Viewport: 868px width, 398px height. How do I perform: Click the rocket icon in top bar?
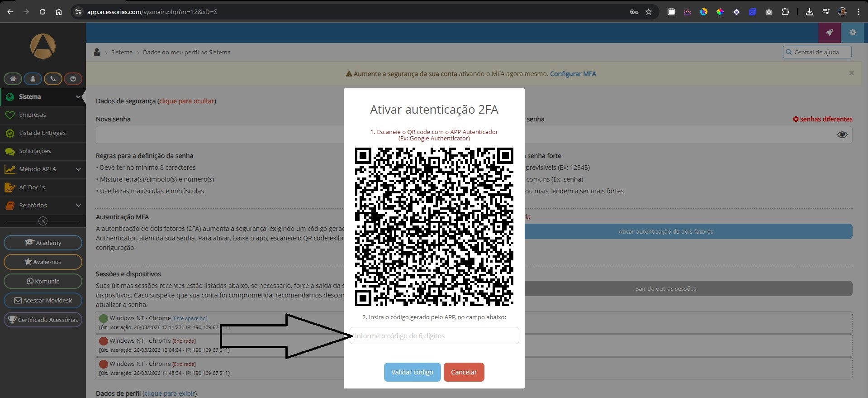(x=829, y=33)
